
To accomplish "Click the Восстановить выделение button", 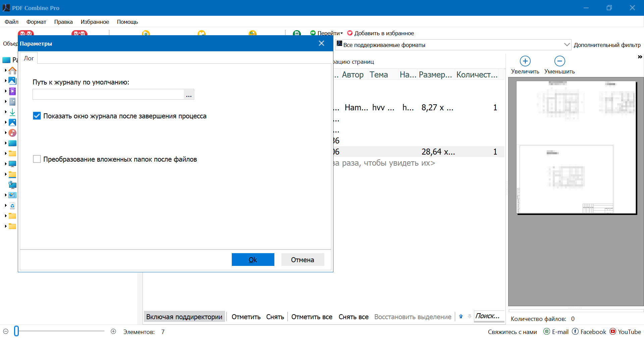I will (413, 317).
